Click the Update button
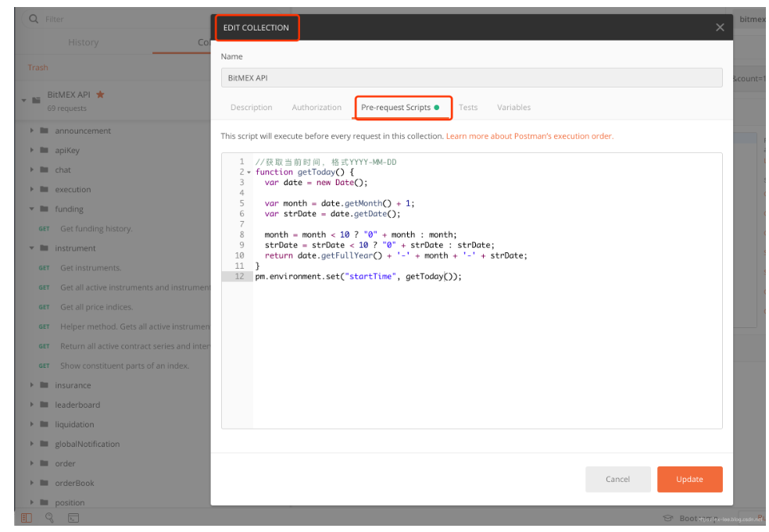 point(689,479)
